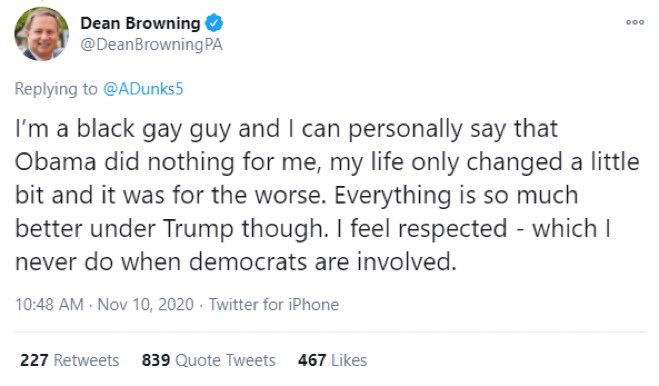
Task: View the 467 Likes list
Action: pos(332,360)
